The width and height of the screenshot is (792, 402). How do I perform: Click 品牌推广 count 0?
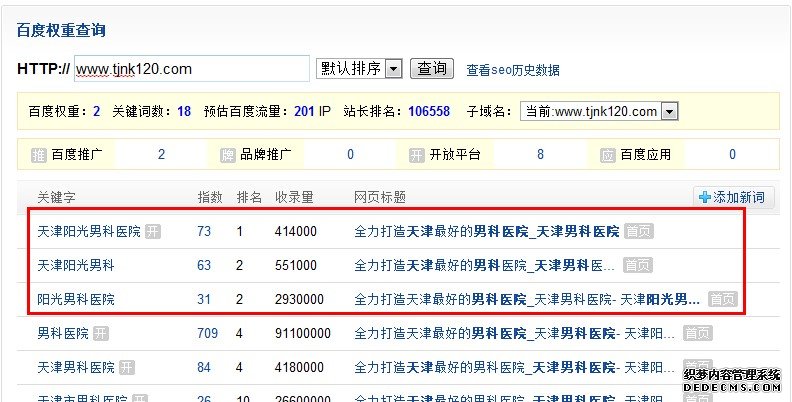(351, 155)
